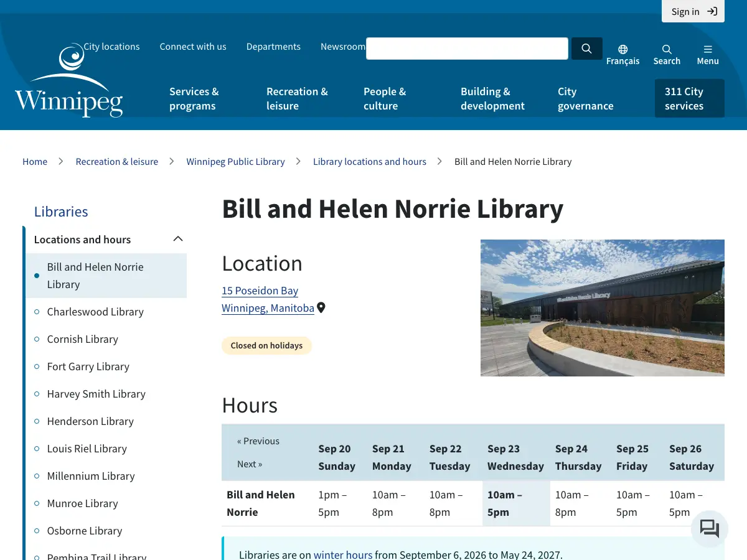The width and height of the screenshot is (747, 560).
Task: Select Osborne Library in sidebar
Action: 85,531
